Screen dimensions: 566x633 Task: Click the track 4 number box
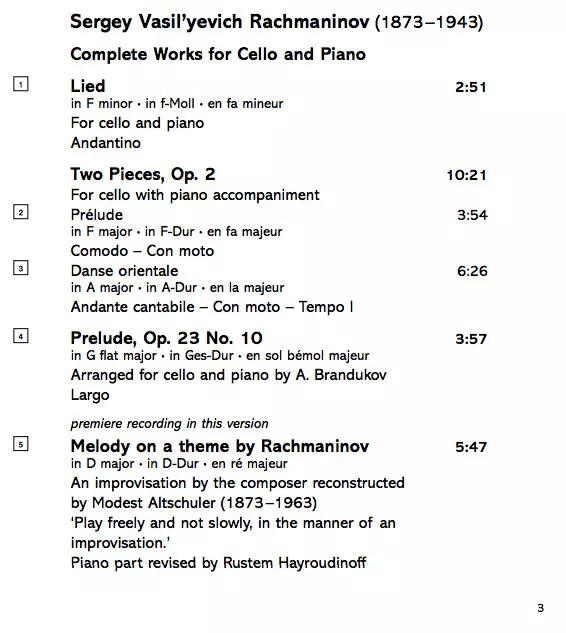[21, 336]
